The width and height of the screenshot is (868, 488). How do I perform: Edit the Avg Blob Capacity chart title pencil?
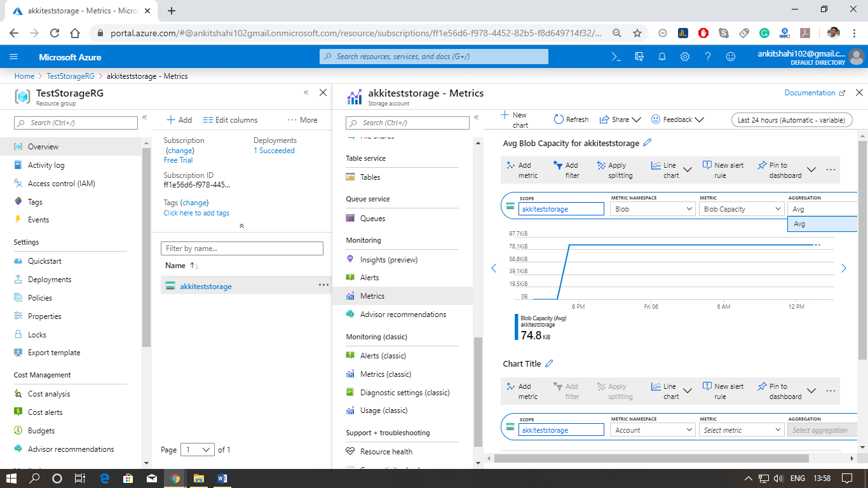[x=648, y=142]
